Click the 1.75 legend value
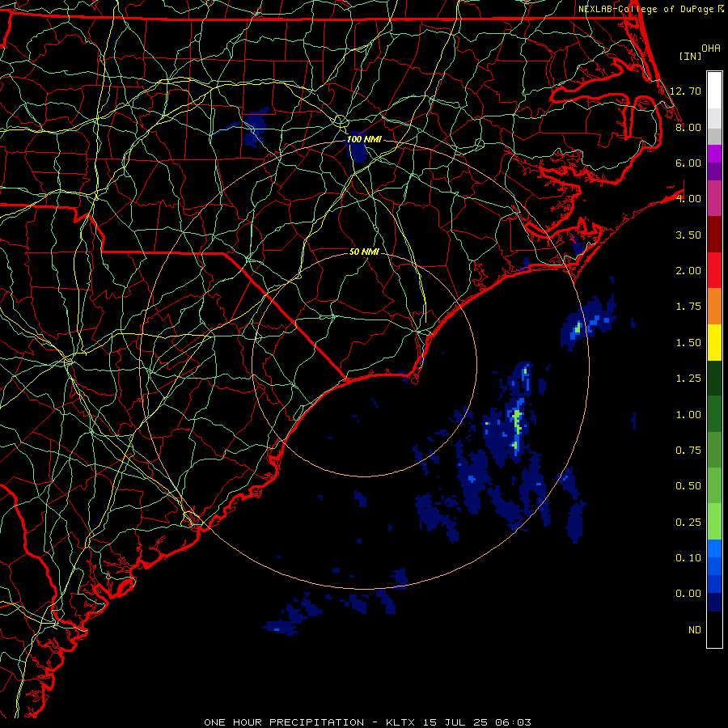 [688, 307]
